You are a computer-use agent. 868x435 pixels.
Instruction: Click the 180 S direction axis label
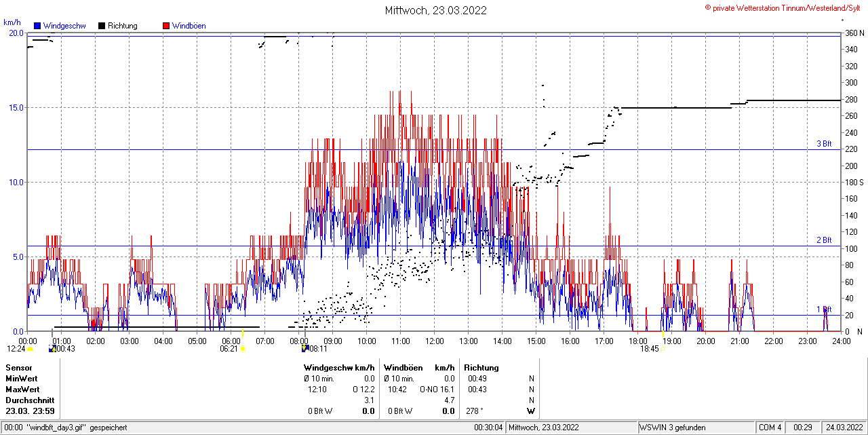pyautogui.click(x=854, y=182)
